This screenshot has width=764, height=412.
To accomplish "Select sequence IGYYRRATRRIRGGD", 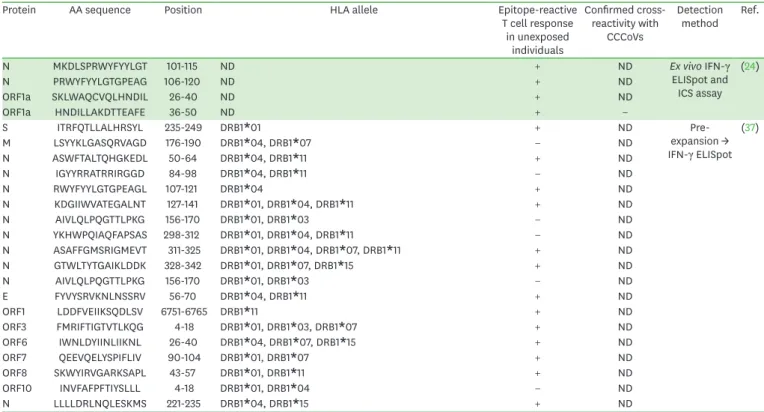I will click(100, 174).
